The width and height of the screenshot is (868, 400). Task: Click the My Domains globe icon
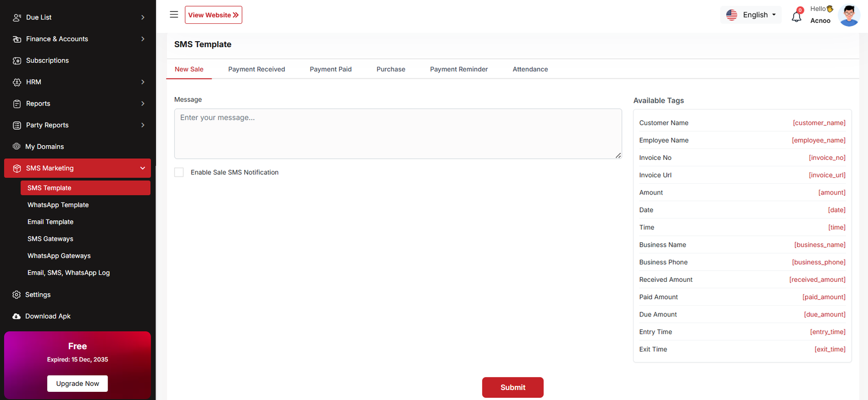16,146
